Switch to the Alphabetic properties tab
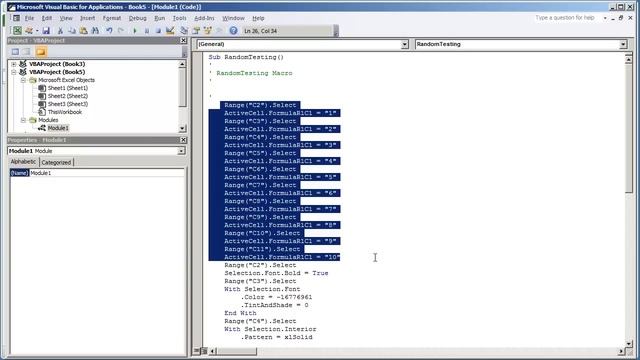Screen dimensions: 640x360 (x=23, y=162)
